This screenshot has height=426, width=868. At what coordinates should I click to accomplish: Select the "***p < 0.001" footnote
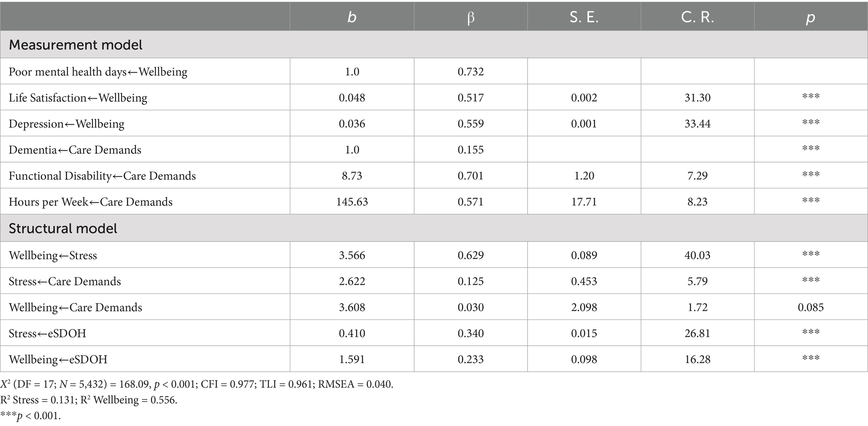(x=31, y=416)
